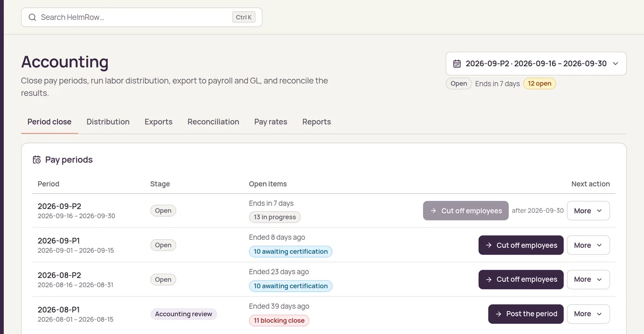Open the 2026-09-P2 pay period dropdown

point(536,64)
